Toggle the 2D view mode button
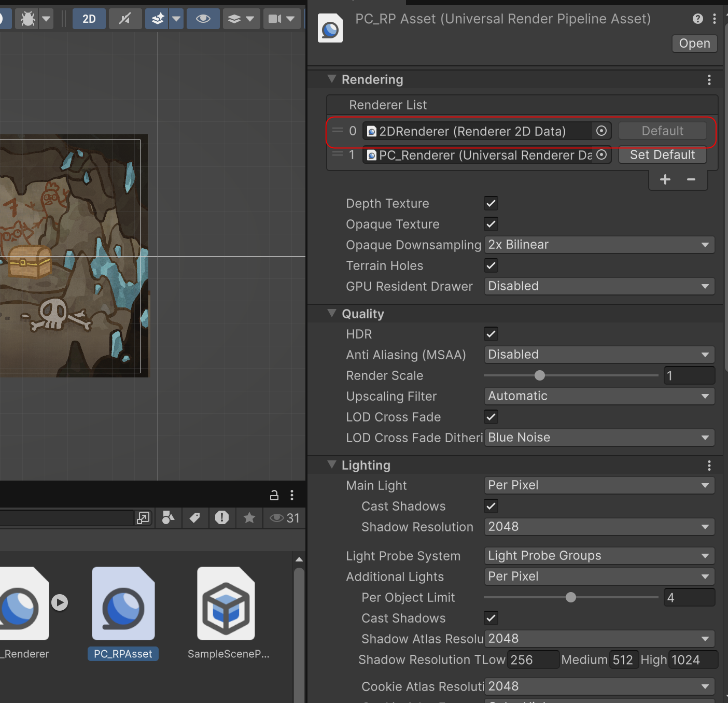 (x=89, y=19)
